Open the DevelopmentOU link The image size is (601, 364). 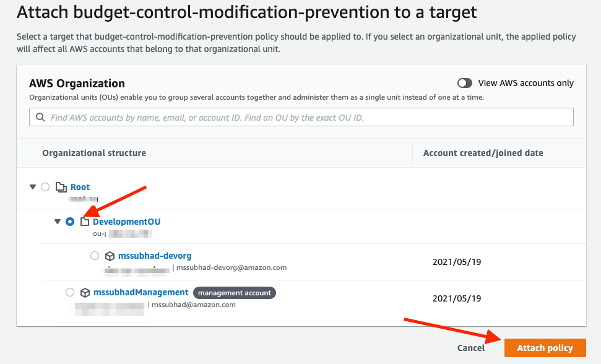(126, 221)
